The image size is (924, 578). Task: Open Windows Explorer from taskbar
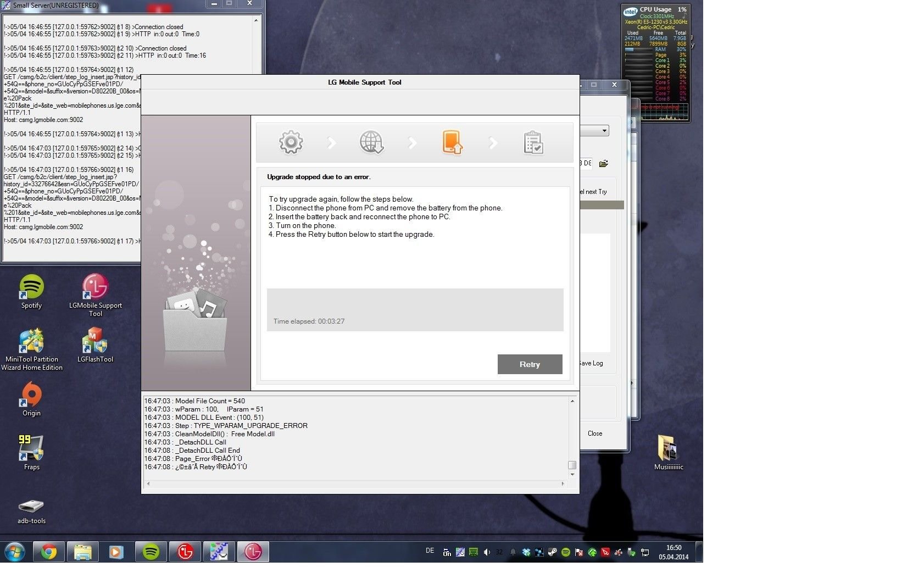pyautogui.click(x=82, y=552)
